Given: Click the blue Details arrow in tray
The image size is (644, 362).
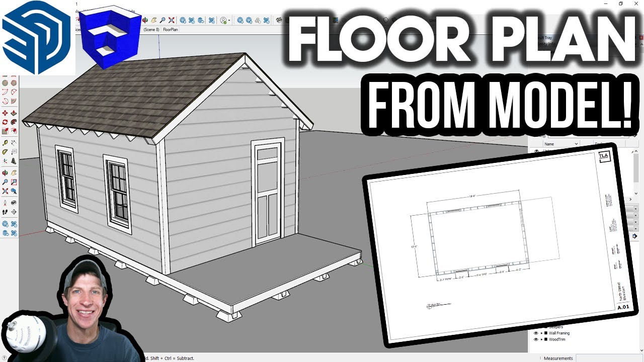Looking at the screenshot, I should point(635,236).
